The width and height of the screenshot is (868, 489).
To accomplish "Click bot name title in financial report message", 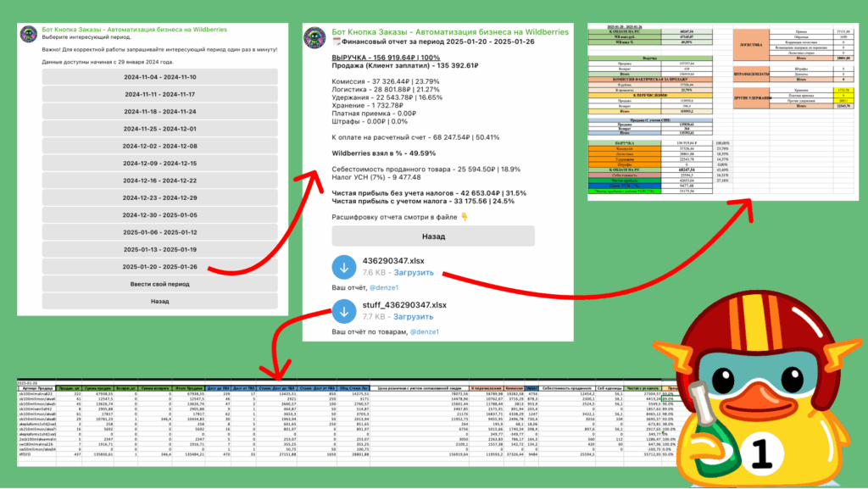I will [x=450, y=32].
